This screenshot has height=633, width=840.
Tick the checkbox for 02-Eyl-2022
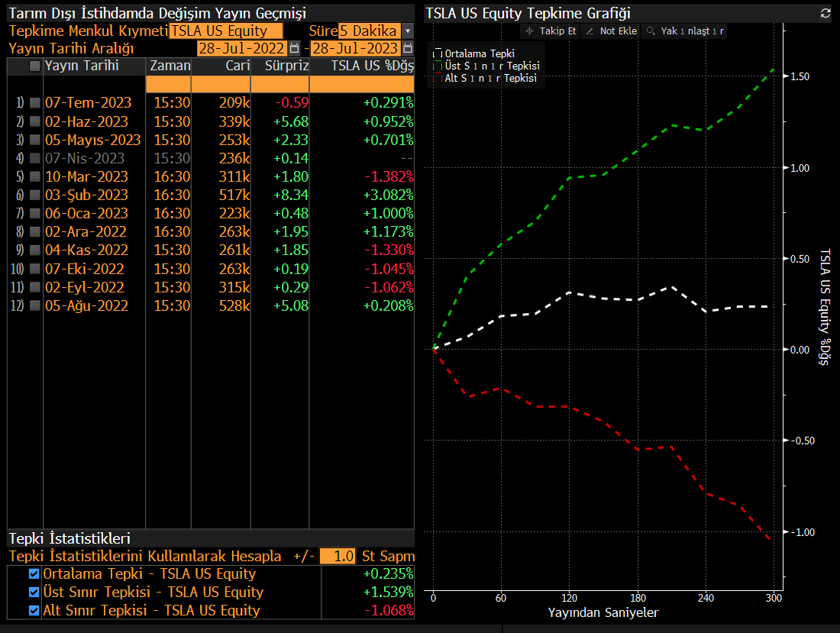click(35, 287)
